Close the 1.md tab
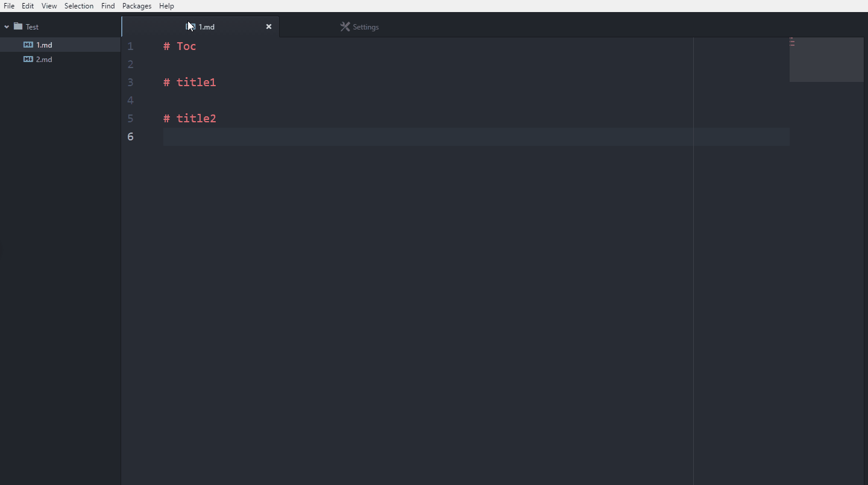 click(269, 27)
